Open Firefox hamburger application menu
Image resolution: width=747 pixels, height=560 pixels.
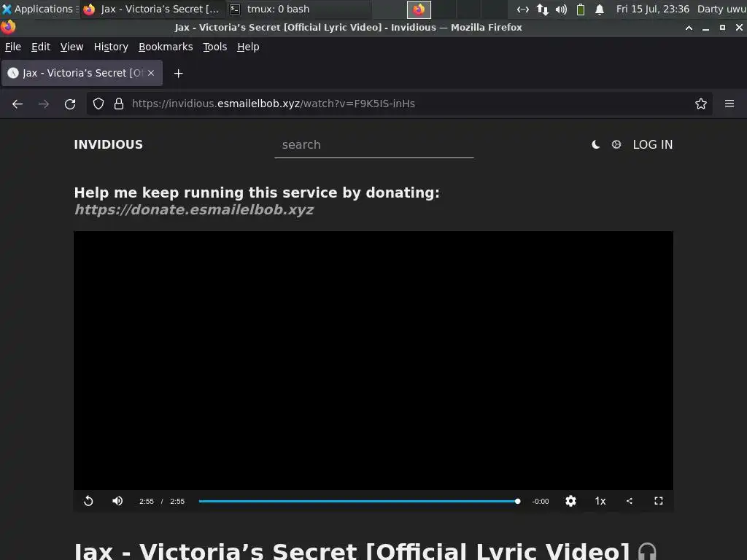tap(729, 104)
